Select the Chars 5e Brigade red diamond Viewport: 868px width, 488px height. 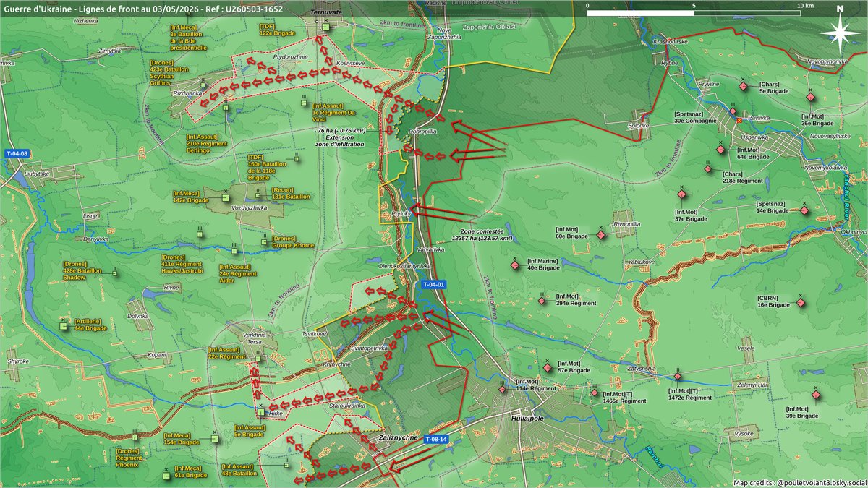coord(743,87)
